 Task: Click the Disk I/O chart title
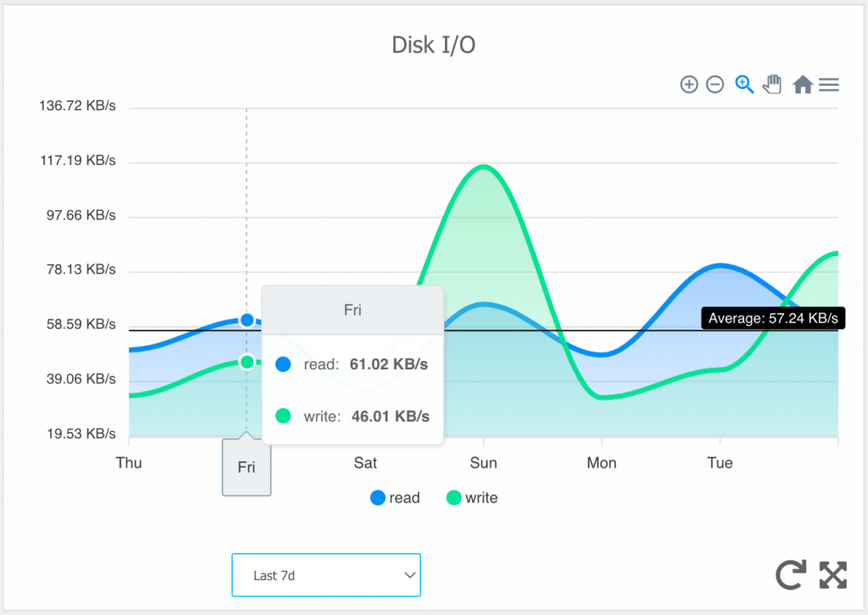tap(434, 44)
